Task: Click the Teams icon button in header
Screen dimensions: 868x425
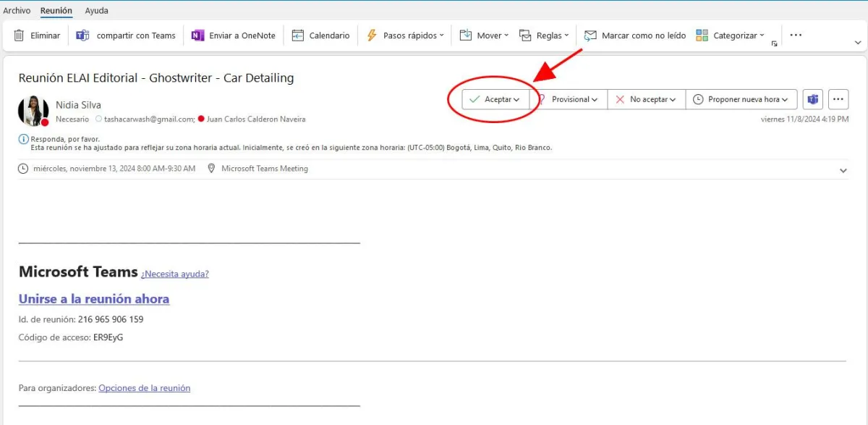Action: [x=813, y=99]
